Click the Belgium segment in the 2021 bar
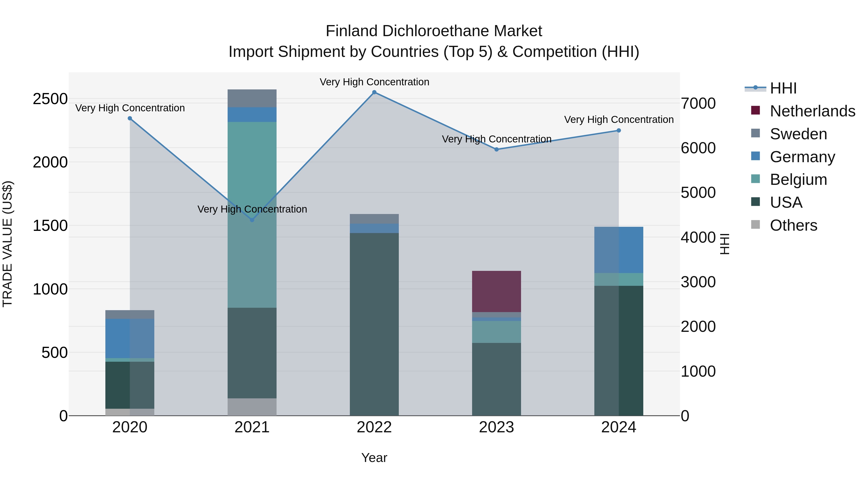This screenshot has width=868, height=488. tap(252, 214)
